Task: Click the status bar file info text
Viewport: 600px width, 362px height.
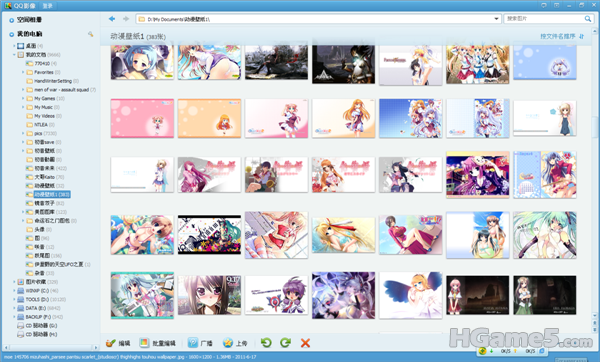Action: point(130,357)
